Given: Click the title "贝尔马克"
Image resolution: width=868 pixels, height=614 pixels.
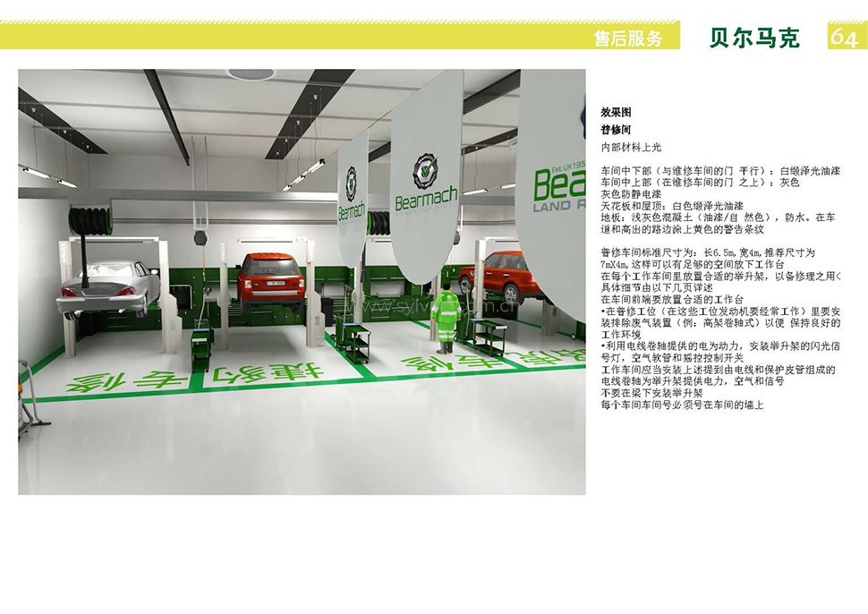Looking at the screenshot, I should point(754,37).
